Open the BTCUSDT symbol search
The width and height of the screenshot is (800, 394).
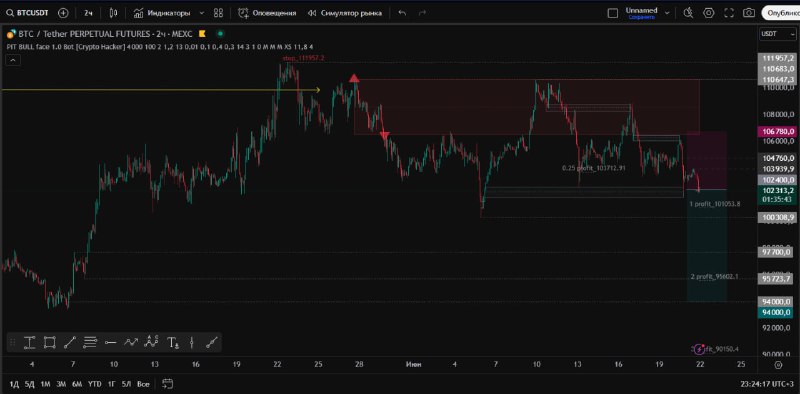pyautogui.click(x=28, y=13)
